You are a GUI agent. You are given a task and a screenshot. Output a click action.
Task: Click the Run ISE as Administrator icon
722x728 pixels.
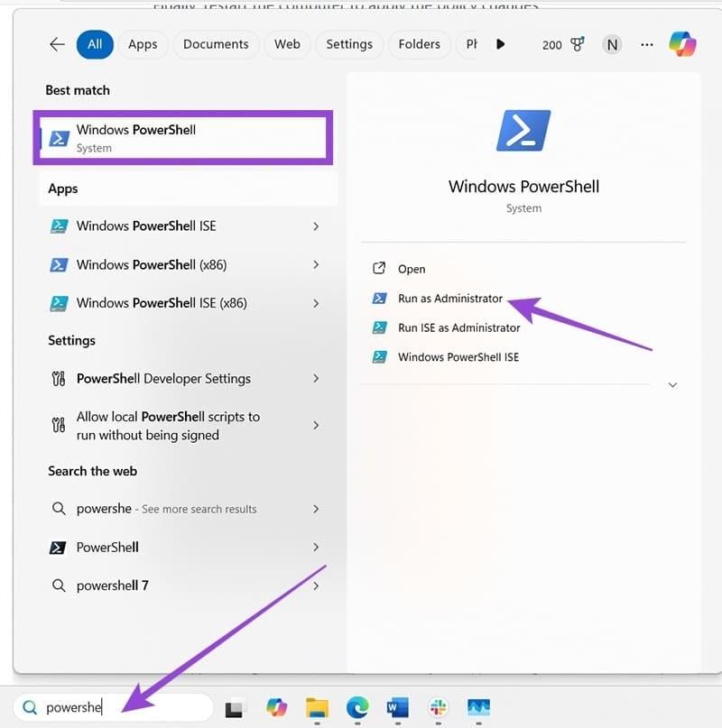coord(380,327)
